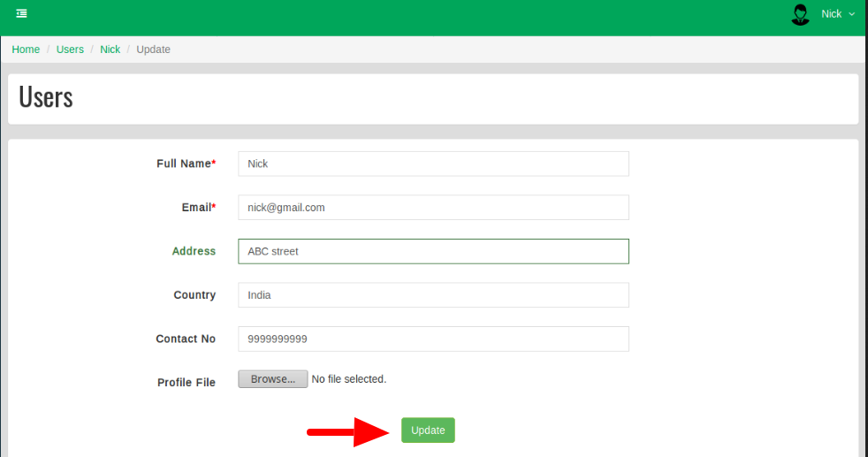Click the 'No file selected.' text

click(x=349, y=379)
